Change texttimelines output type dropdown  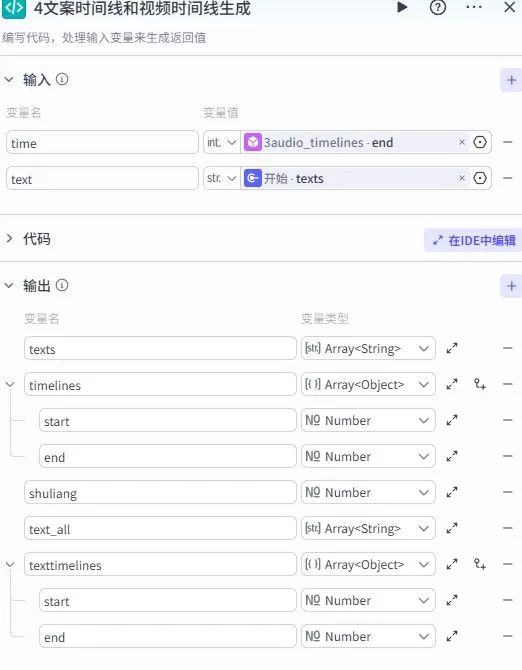[x=368, y=564]
